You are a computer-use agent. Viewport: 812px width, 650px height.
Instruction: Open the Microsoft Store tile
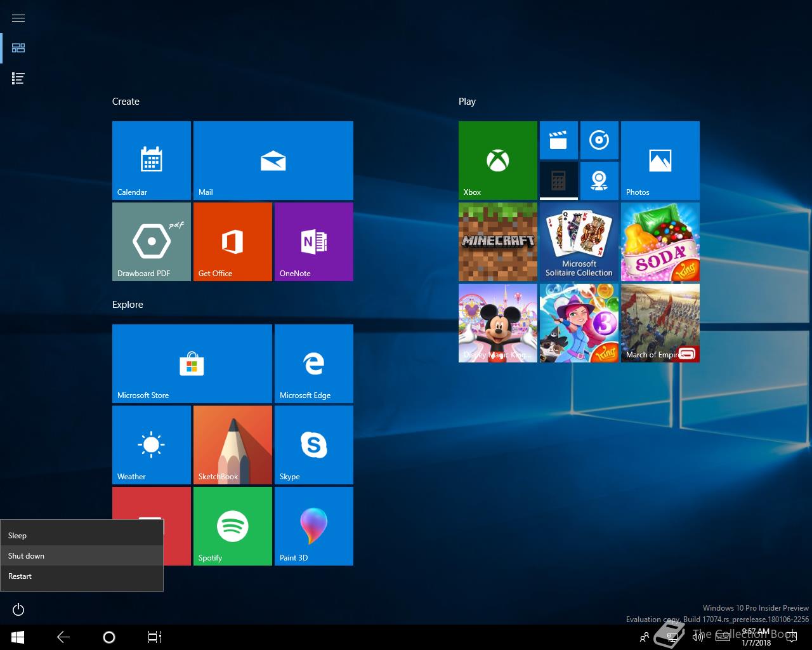coord(192,364)
